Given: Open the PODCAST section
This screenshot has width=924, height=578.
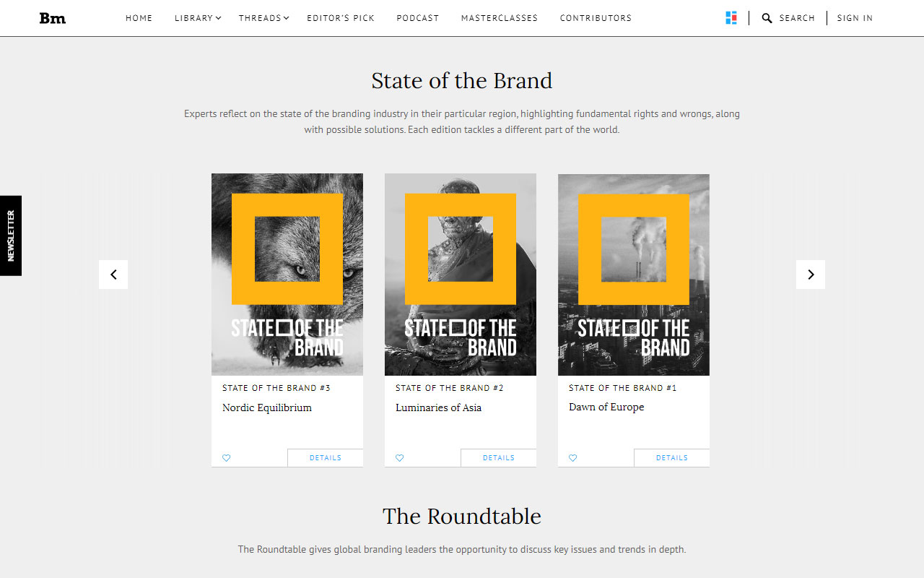Looking at the screenshot, I should [x=417, y=17].
